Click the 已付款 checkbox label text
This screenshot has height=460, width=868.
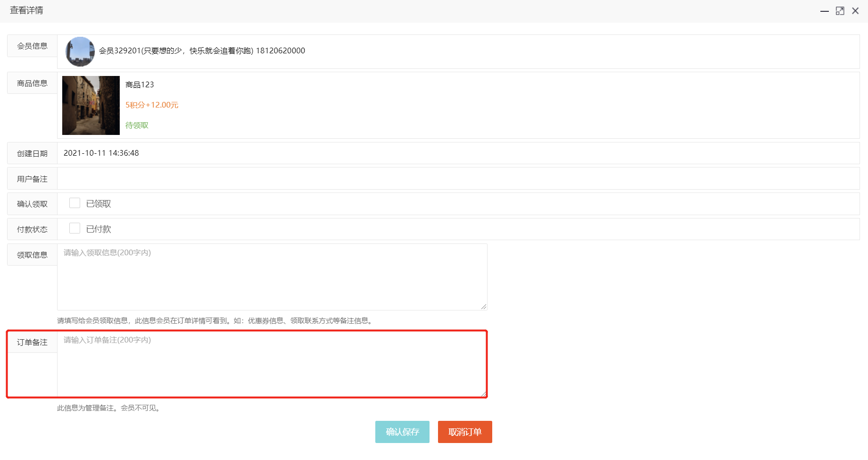99,229
